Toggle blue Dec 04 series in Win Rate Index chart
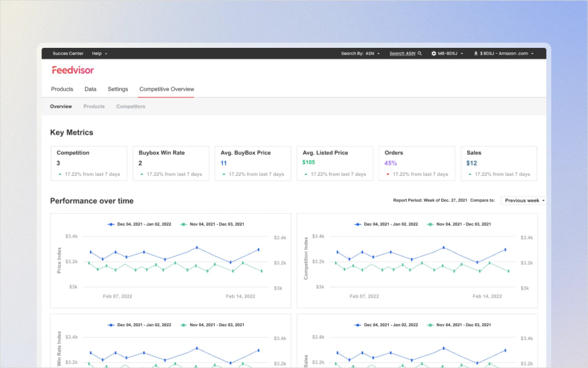The width and height of the screenshot is (588, 368). click(139, 325)
